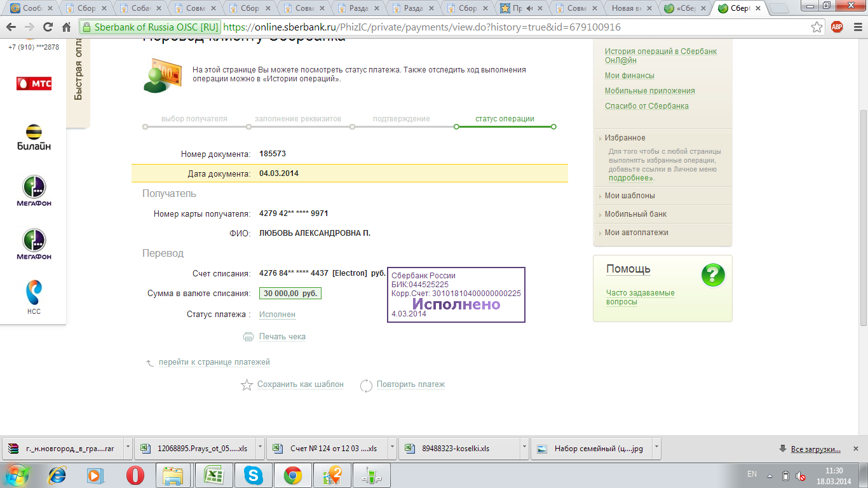
Task: Open Opera browser from the taskbar
Action: 135,475
